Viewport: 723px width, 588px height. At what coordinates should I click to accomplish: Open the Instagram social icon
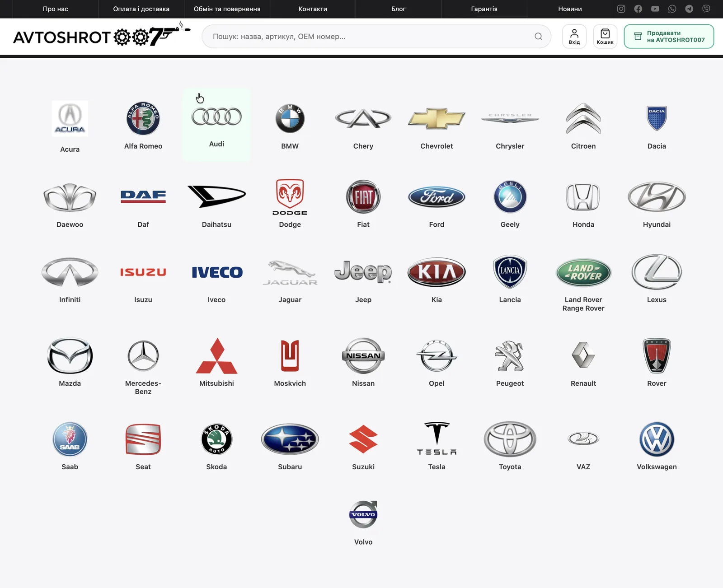[621, 9]
